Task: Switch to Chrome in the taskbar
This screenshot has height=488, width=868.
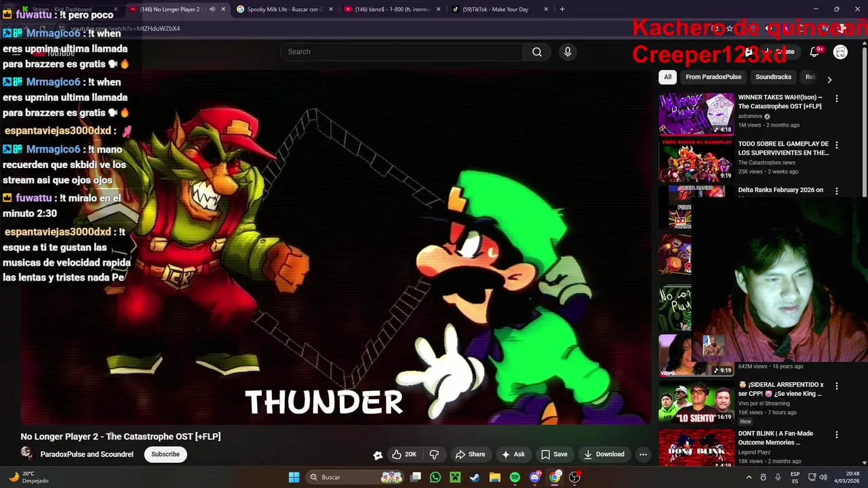Action: tap(555, 477)
